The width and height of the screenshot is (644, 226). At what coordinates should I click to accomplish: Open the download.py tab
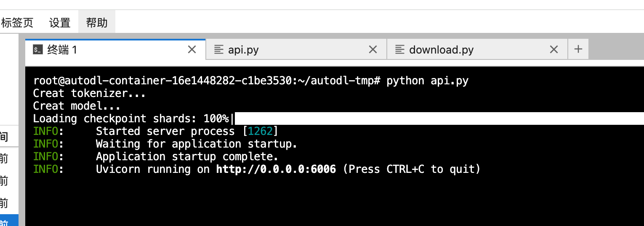(x=441, y=50)
